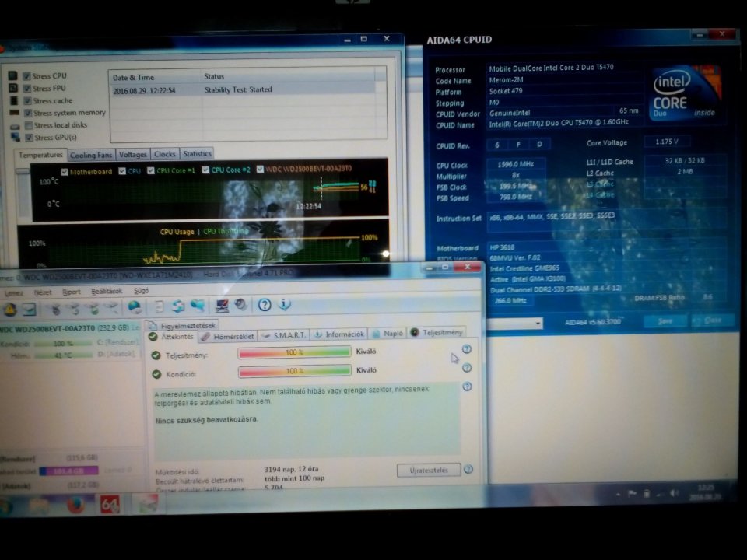Open the Lemez menu
This screenshot has height=560, width=747.
point(14,293)
